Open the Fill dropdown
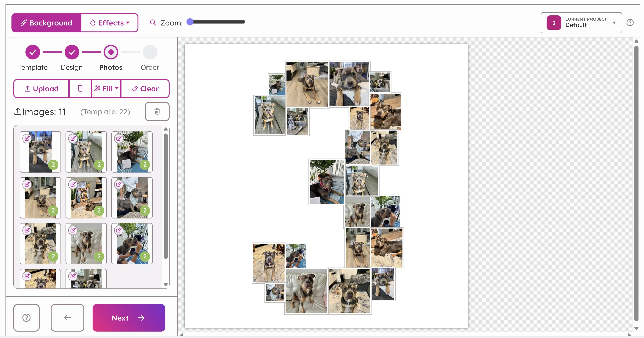Viewport: 644px width, 338px height. click(x=106, y=89)
